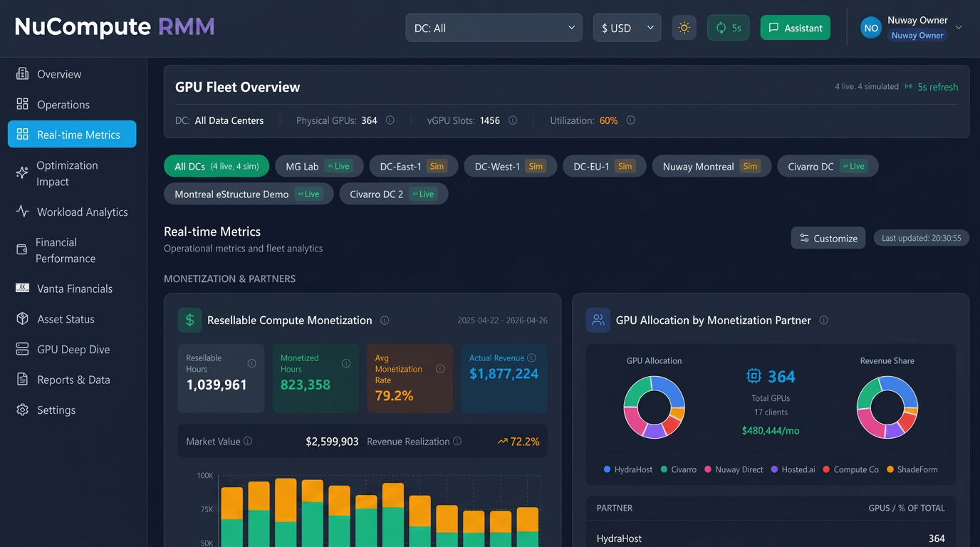The image size is (980, 547).
Task: Select the DC-West-1 tab
Action: click(510, 166)
